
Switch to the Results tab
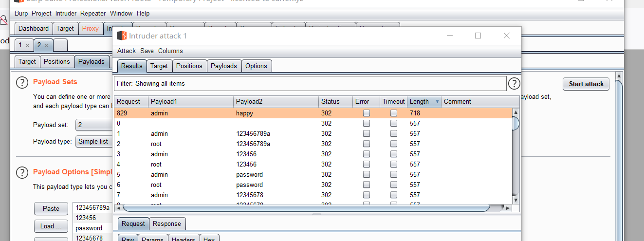pos(132,66)
